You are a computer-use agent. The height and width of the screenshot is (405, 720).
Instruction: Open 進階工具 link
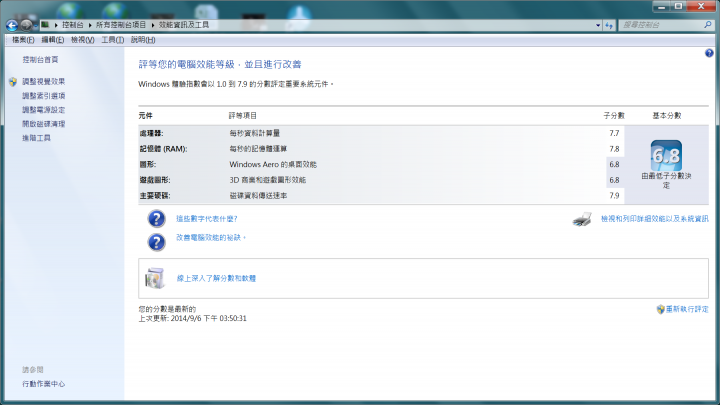tap(36, 138)
